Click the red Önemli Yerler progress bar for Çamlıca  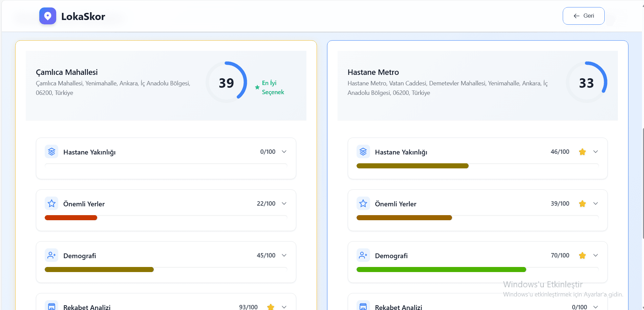pyautogui.click(x=71, y=218)
